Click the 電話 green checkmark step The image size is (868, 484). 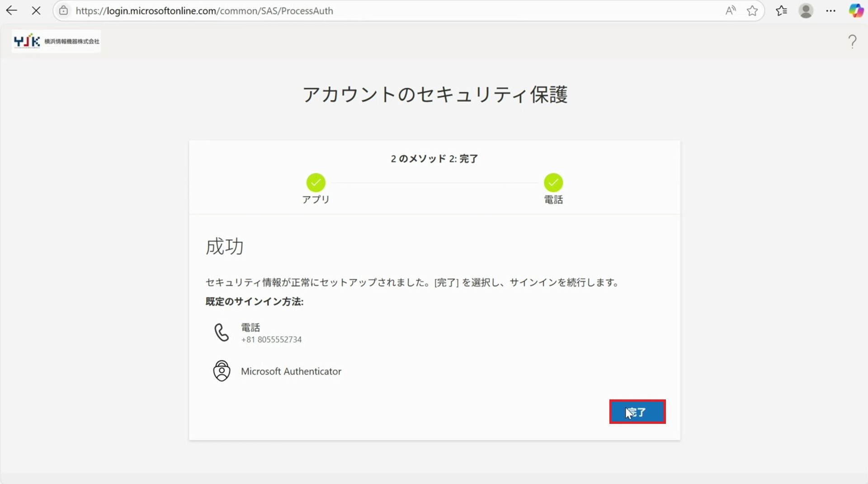pyautogui.click(x=553, y=183)
